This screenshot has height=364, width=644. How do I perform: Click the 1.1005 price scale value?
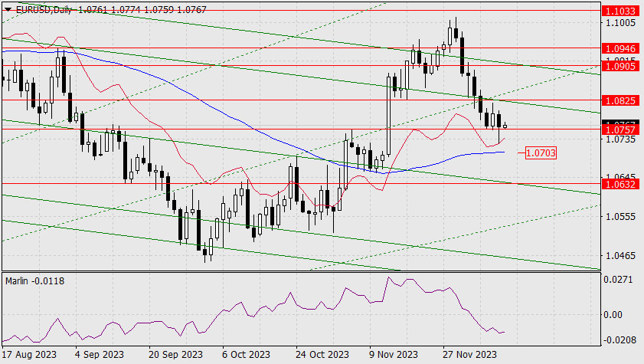pyautogui.click(x=620, y=22)
